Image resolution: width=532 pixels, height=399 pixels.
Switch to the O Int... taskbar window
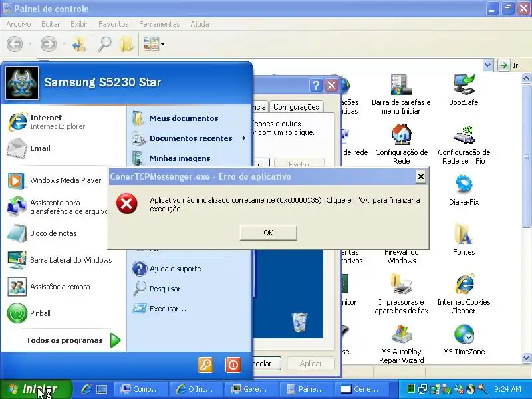[x=196, y=389]
